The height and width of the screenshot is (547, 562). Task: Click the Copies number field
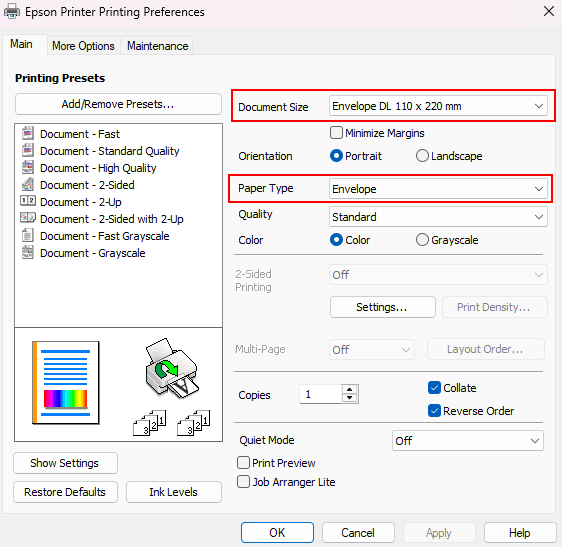coord(320,394)
